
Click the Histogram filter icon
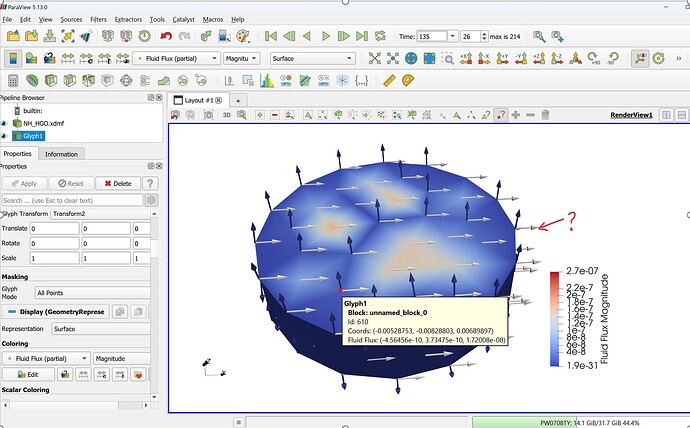click(x=267, y=80)
